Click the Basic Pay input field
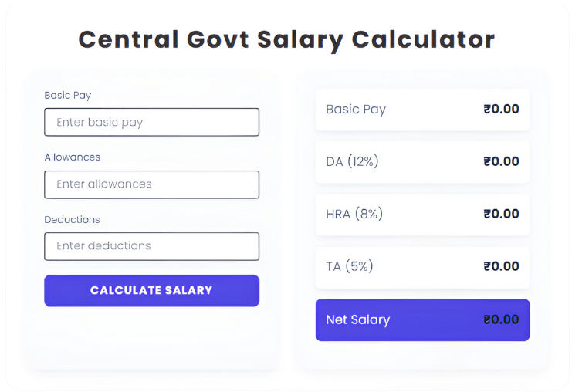This screenshot has height=392, width=582. (151, 122)
